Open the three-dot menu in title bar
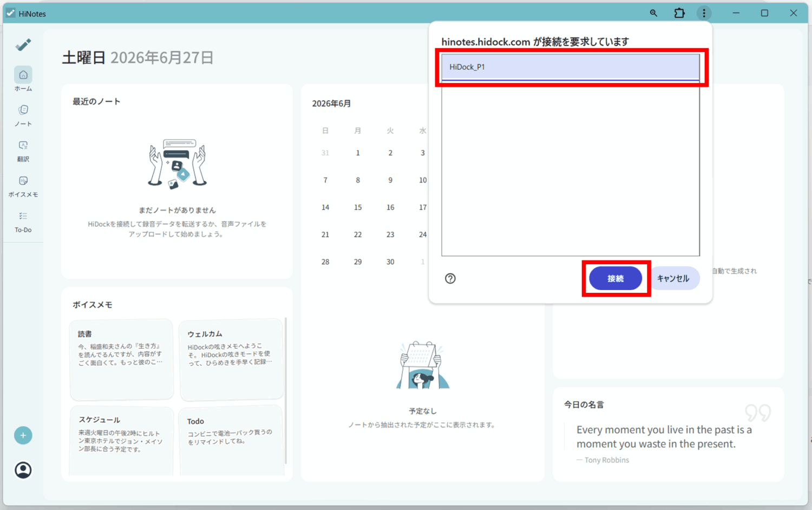This screenshot has height=510, width=812. (x=704, y=13)
